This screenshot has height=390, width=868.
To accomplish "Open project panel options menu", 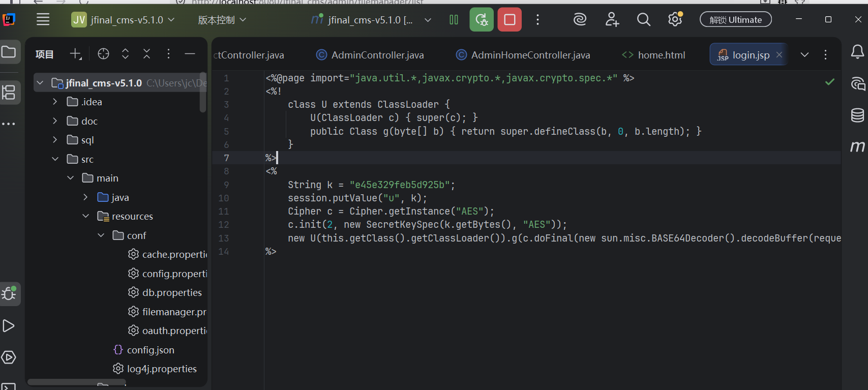I will coord(168,54).
